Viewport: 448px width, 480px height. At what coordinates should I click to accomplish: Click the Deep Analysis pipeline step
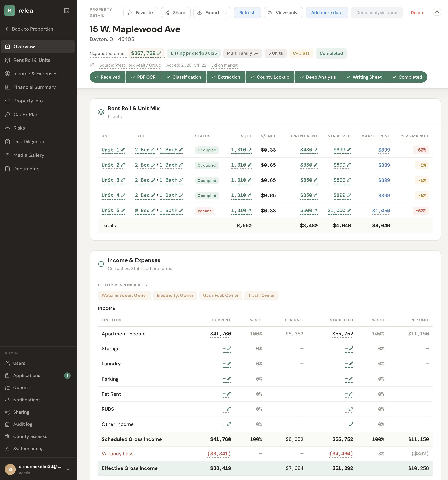[318, 77]
